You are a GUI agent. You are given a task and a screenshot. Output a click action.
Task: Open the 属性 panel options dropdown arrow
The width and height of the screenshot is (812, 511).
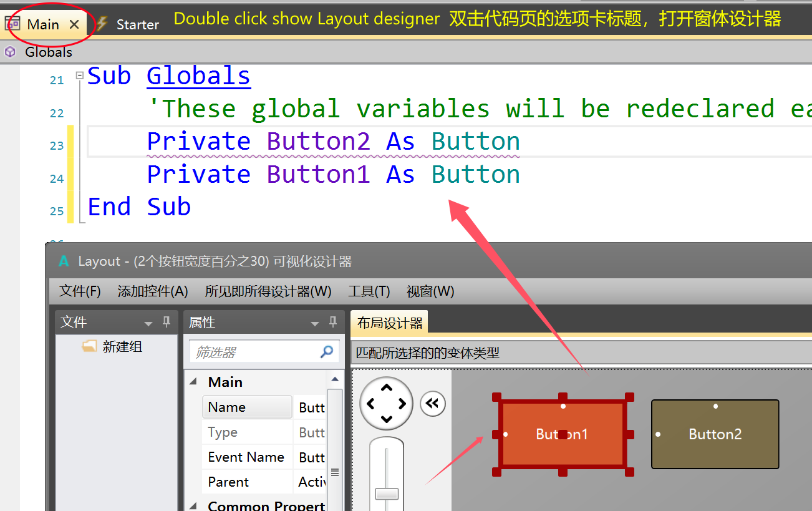(x=315, y=323)
